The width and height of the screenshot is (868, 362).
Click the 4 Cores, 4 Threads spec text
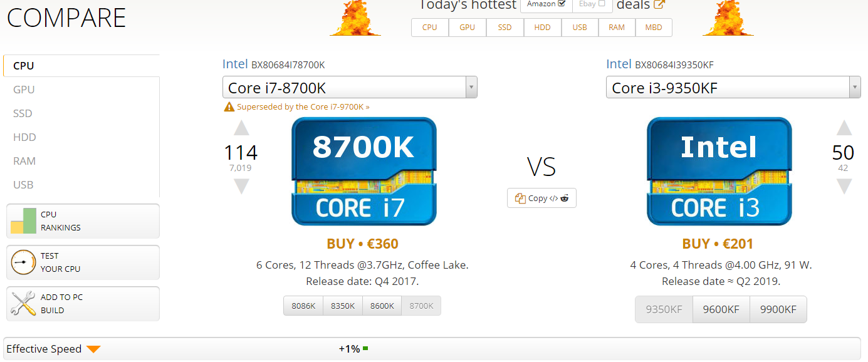(721, 265)
